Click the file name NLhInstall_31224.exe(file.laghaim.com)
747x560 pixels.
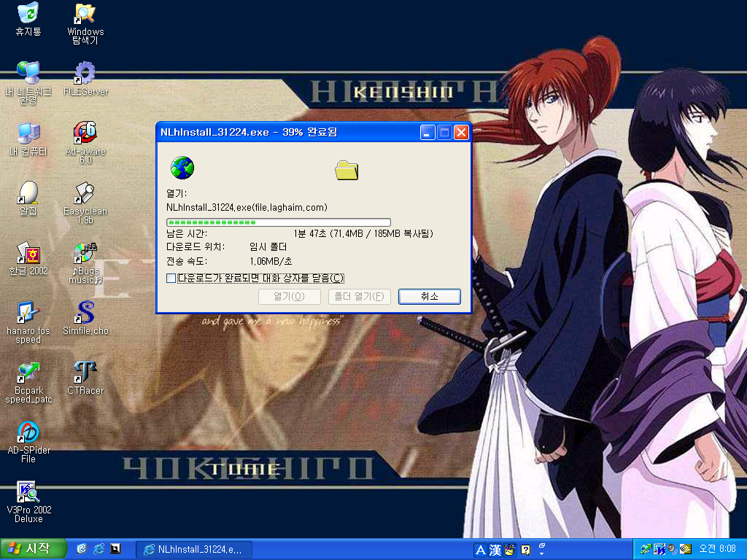247,207
